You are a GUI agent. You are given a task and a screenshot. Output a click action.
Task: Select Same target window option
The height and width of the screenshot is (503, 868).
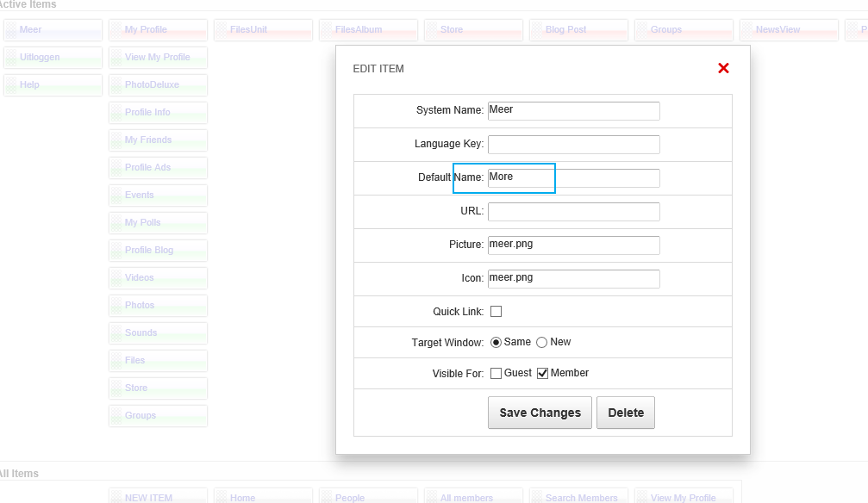pos(496,343)
